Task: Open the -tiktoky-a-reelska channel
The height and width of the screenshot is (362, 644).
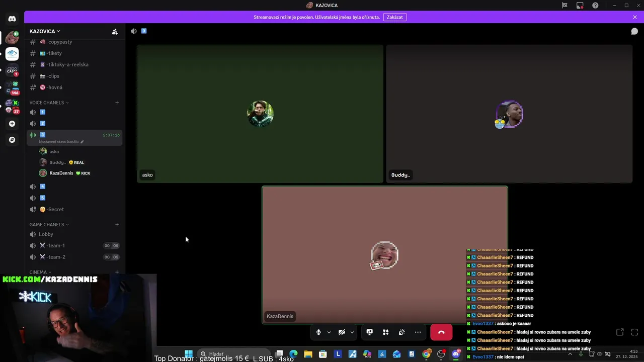Action: click(74, 64)
